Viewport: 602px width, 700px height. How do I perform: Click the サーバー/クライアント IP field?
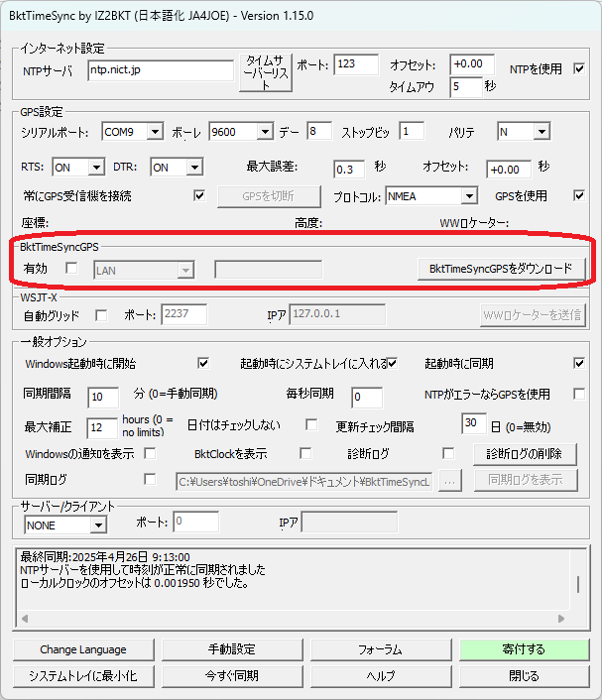(349, 522)
